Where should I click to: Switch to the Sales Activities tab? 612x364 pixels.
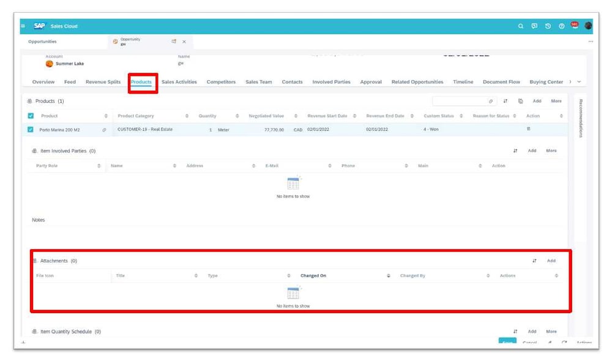(179, 82)
